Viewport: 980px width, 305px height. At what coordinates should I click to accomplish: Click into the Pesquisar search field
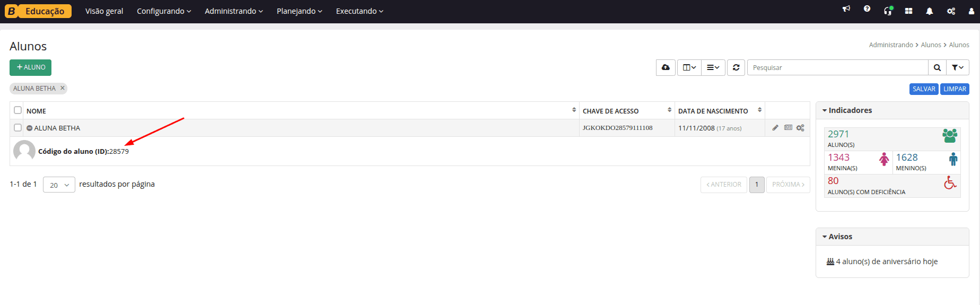(838, 67)
